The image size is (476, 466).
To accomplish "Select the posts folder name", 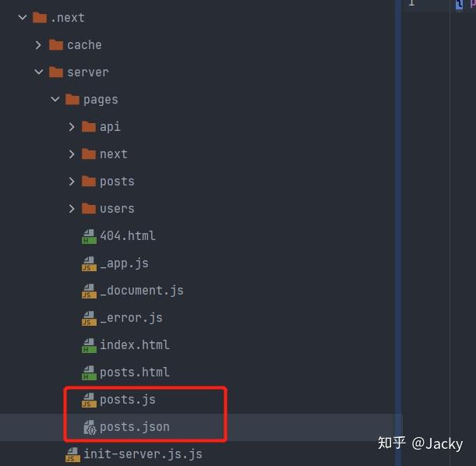I will tap(117, 182).
